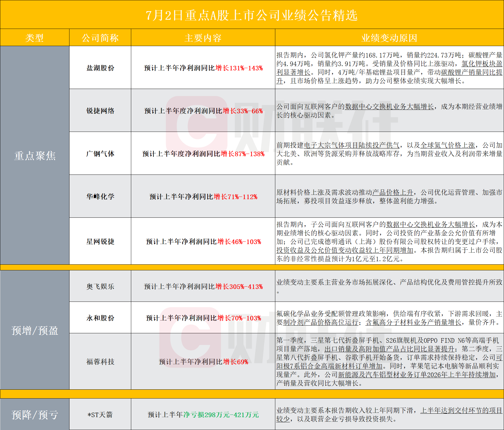Click company name 永和股份
The image size is (504, 430).
click(x=100, y=318)
